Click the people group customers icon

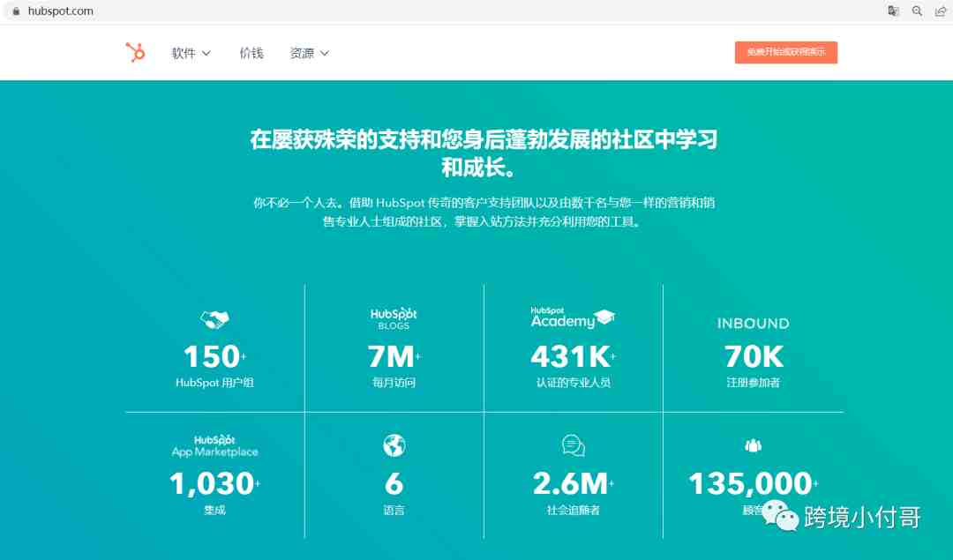[x=753, y=446]
